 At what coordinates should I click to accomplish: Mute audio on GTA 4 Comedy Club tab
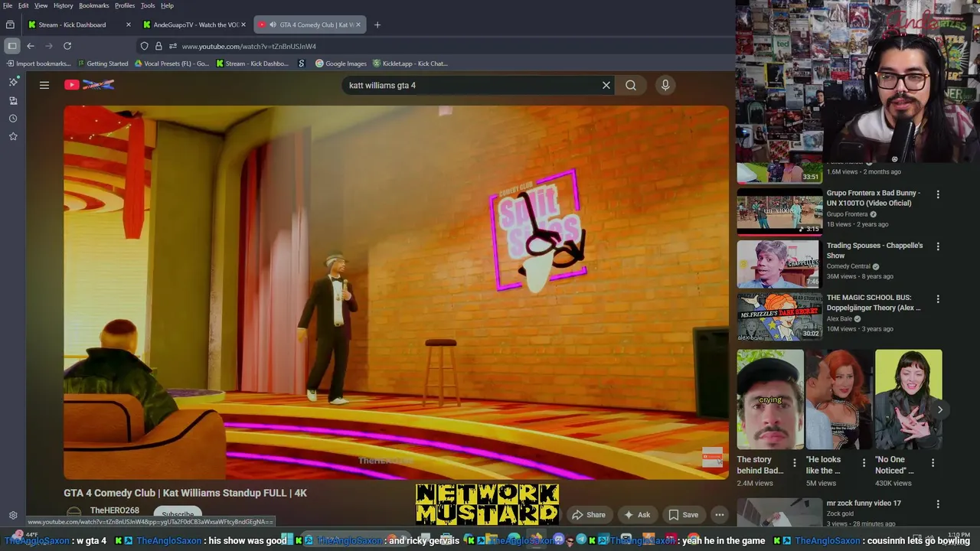(x=273, y=24)
